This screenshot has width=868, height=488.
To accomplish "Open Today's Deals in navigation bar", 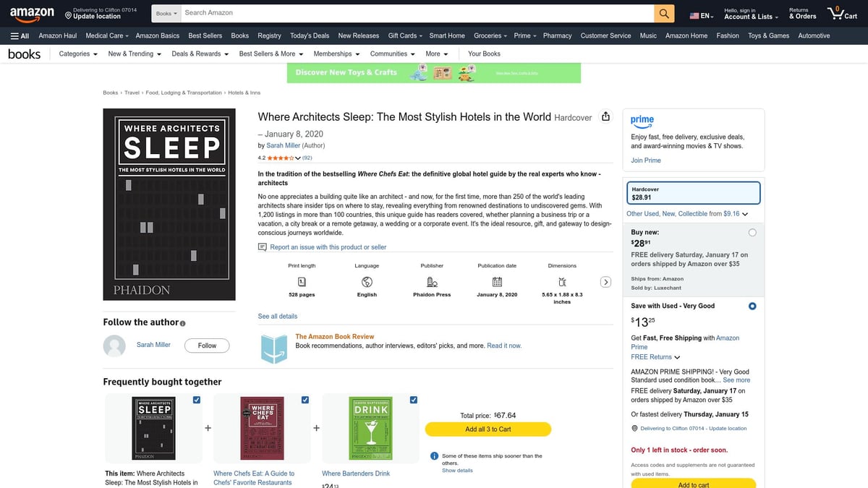I will pyautogui.click(x=310, y=35).
